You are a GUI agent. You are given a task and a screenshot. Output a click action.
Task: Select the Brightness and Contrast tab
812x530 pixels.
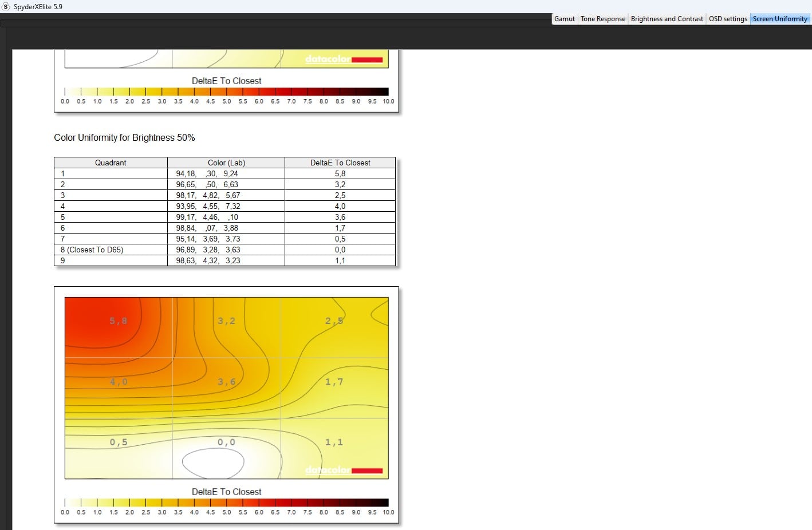coord(667,19)
